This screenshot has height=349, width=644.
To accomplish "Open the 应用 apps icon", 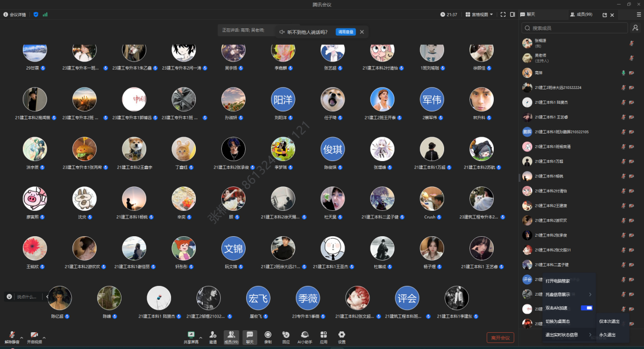I will coord(323,335).
